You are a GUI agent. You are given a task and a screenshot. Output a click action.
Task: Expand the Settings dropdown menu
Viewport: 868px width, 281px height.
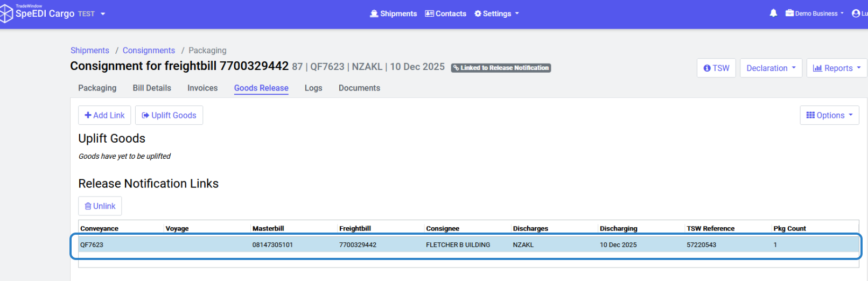point(496,13)
